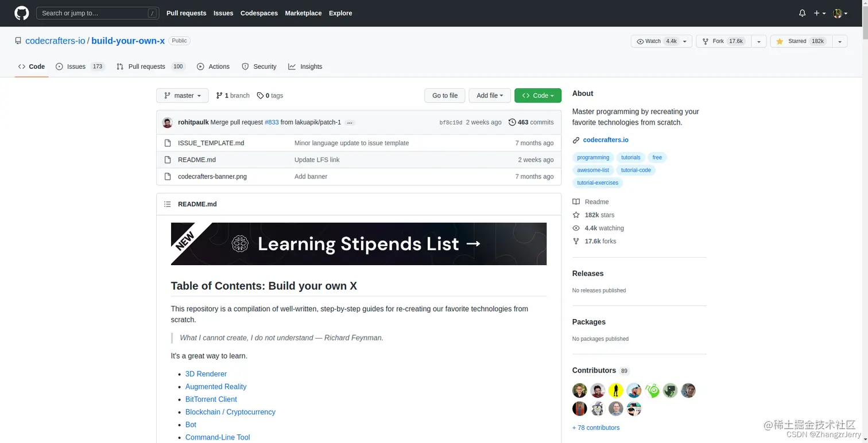View the 1 branch link

232,95
